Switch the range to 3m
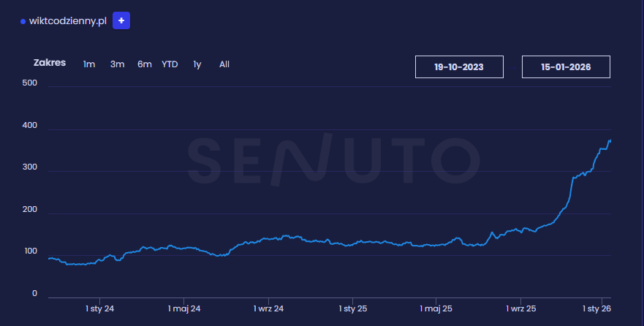 coord(117,64)
